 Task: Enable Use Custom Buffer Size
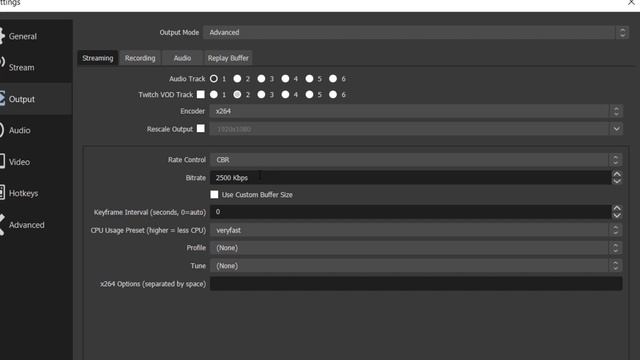214,195
